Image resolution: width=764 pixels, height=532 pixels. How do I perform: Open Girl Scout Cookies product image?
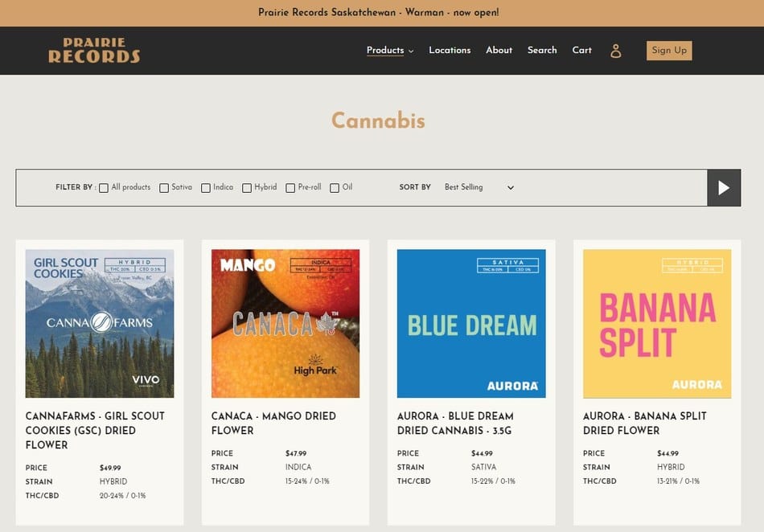tap(100, 324)
